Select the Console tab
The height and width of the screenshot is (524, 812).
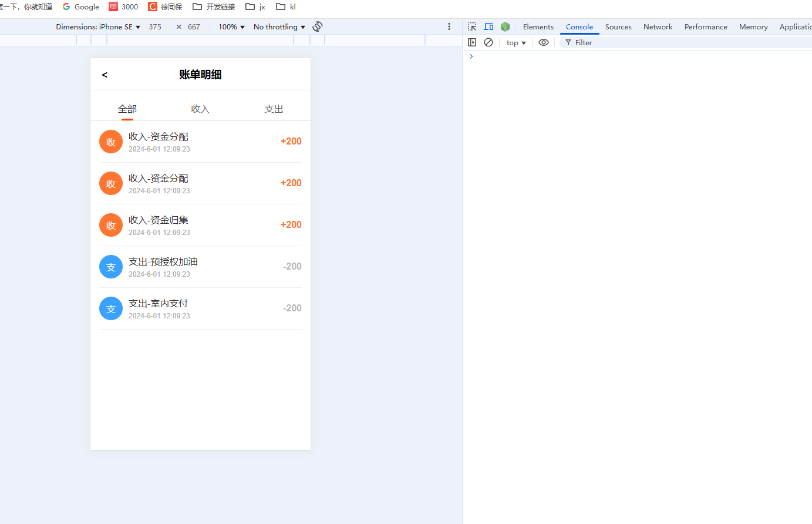point(579,26)
